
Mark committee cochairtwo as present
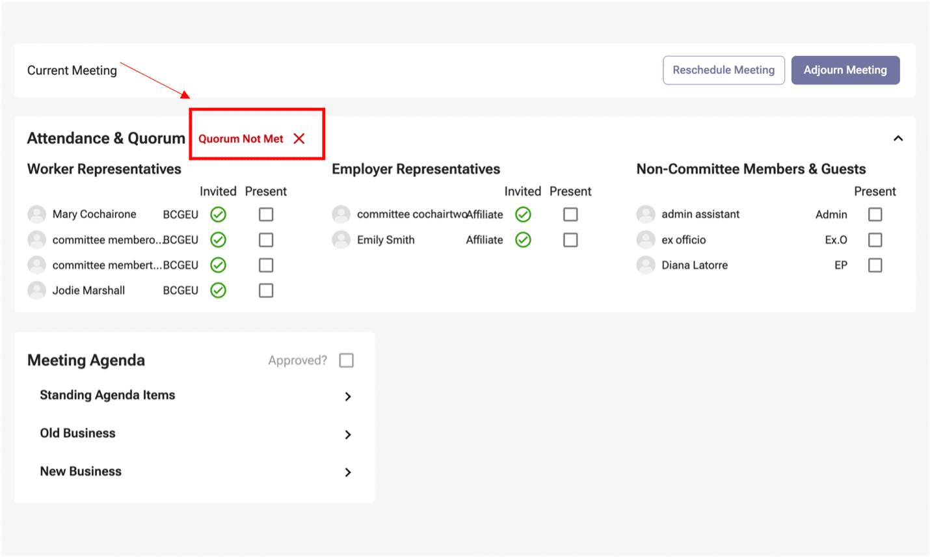coord(570,214)
